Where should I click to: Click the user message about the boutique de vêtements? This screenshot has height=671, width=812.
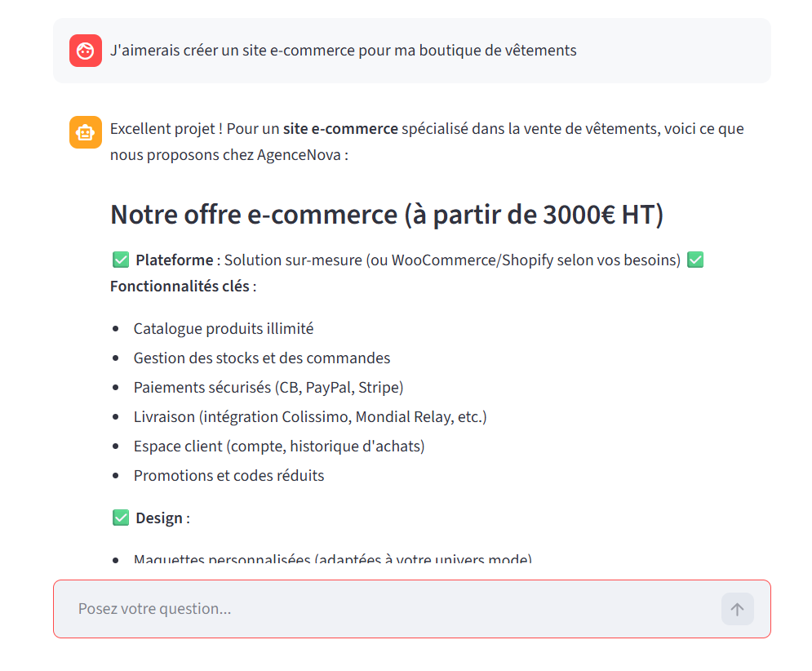coord(343,51)
